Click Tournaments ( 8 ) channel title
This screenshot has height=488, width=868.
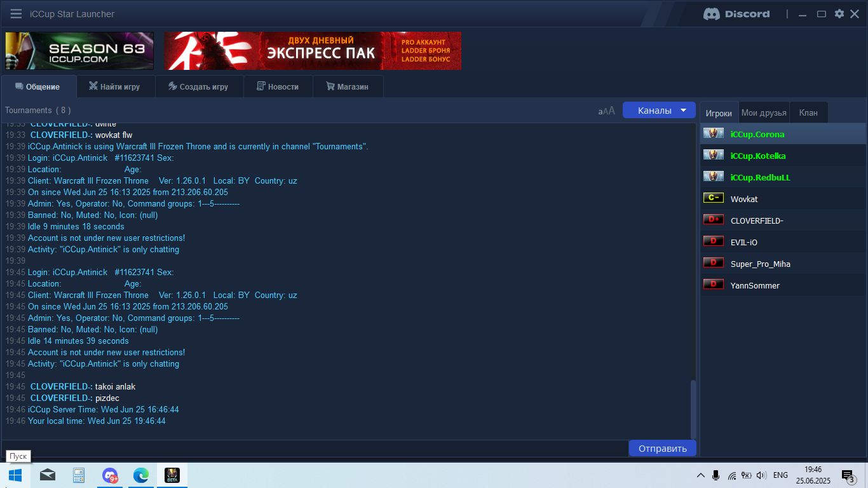point(37,110)
